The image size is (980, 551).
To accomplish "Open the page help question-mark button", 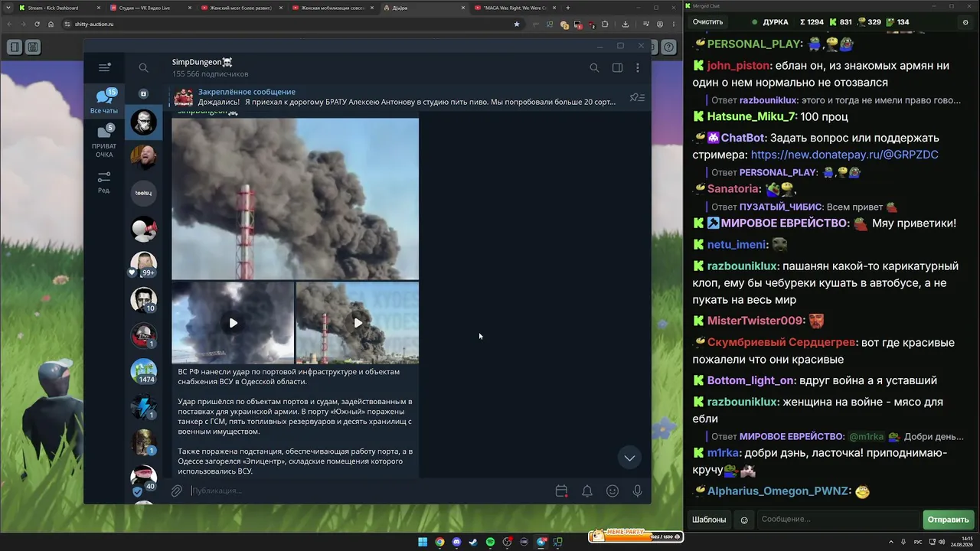I will (x=668, y=47).
